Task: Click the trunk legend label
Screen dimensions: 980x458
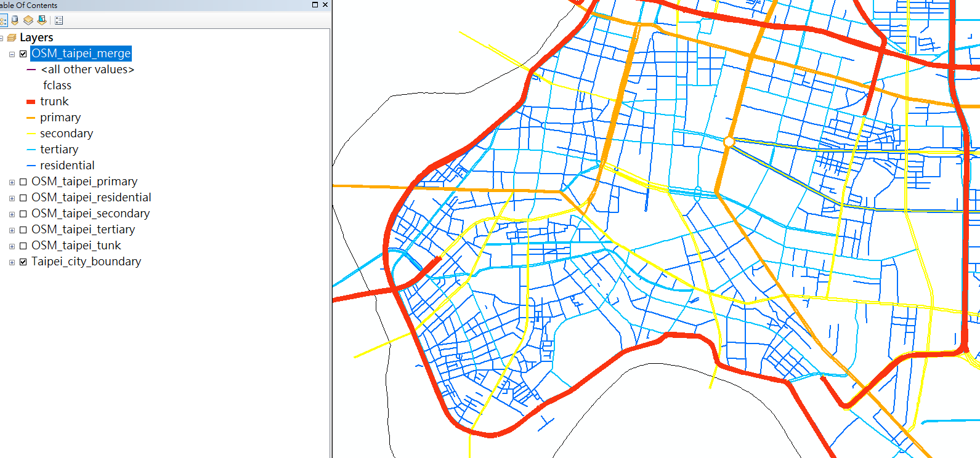Action: point(54,102)
